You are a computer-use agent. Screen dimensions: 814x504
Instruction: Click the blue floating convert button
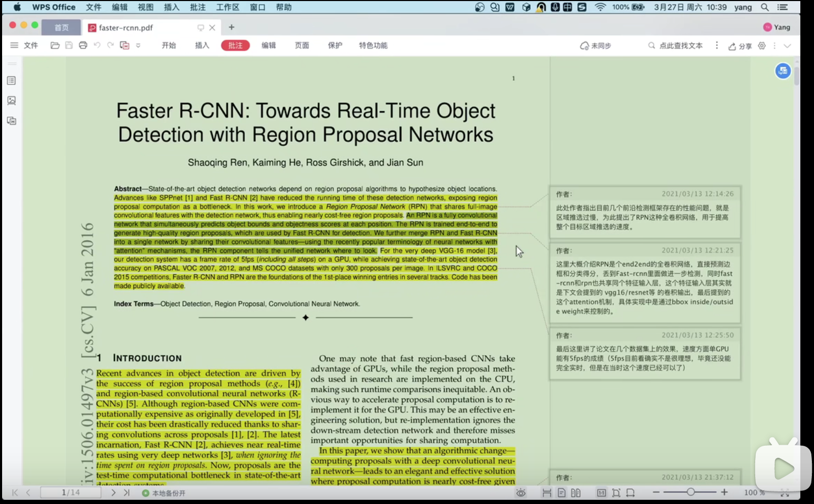click(x=783, y=71)
